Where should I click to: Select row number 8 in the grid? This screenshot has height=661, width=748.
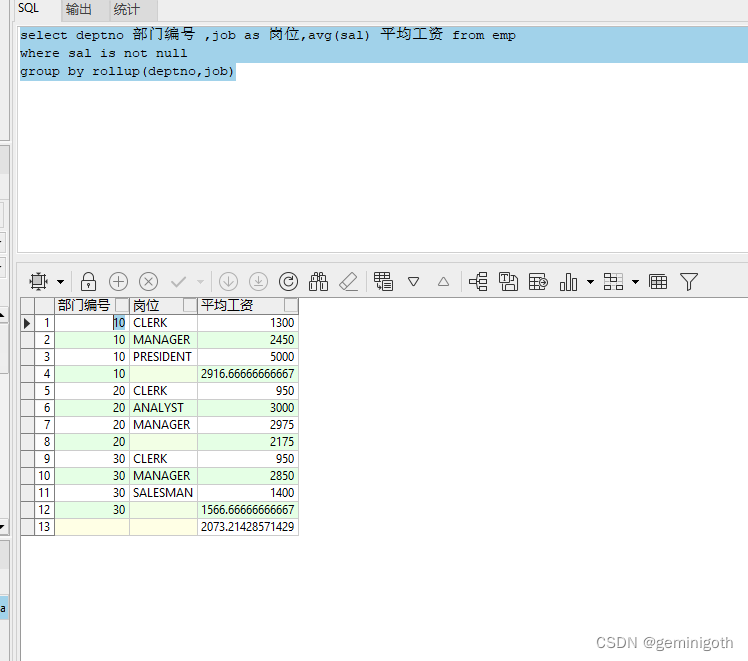click(45, 442)
